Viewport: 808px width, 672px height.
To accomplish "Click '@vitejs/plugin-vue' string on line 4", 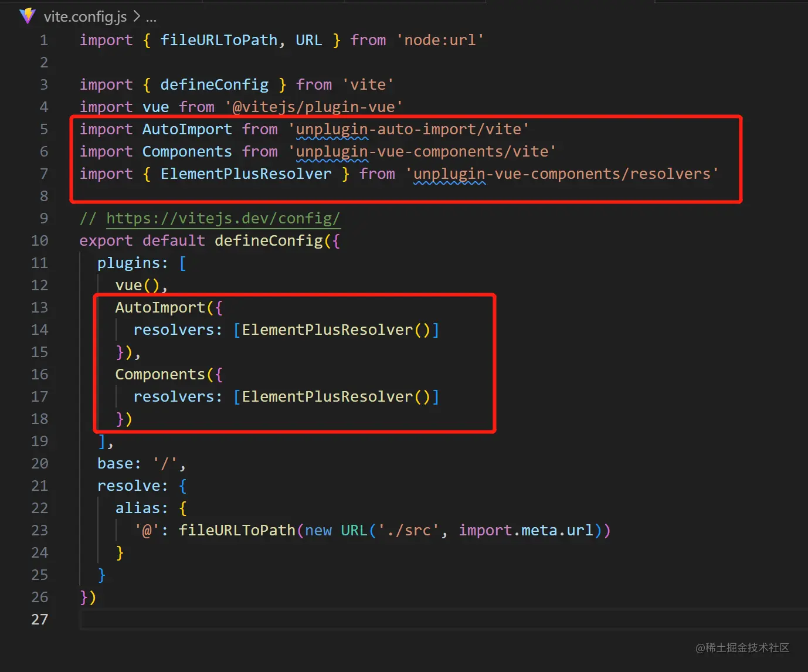I will [x=314, y=107].
